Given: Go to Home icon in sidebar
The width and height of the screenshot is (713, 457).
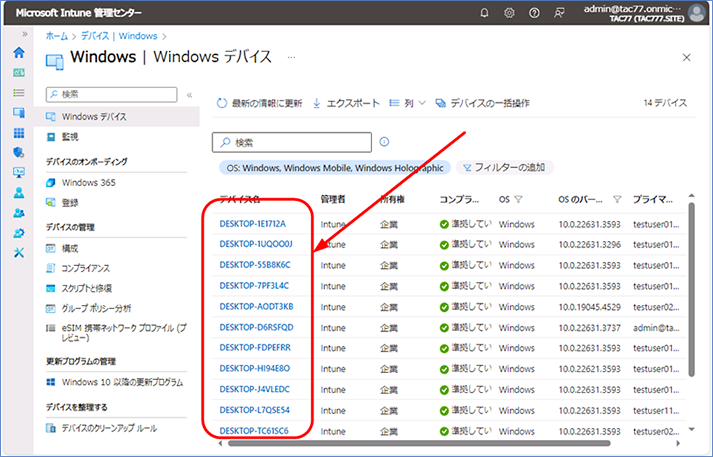Looking at the screenshot, I should pos(19,52).
